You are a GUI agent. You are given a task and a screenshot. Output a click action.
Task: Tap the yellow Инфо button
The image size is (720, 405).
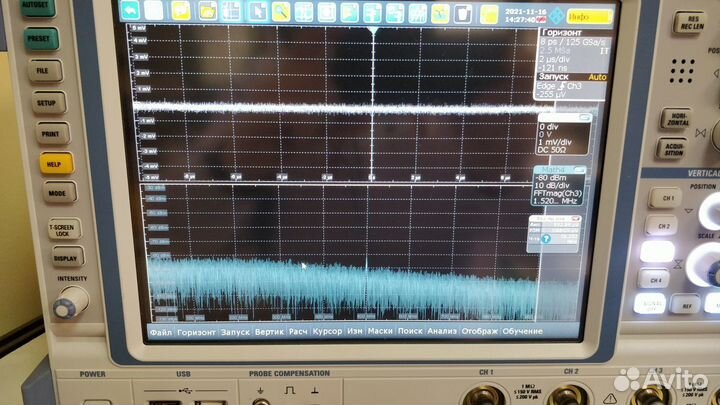click(590, 17)
